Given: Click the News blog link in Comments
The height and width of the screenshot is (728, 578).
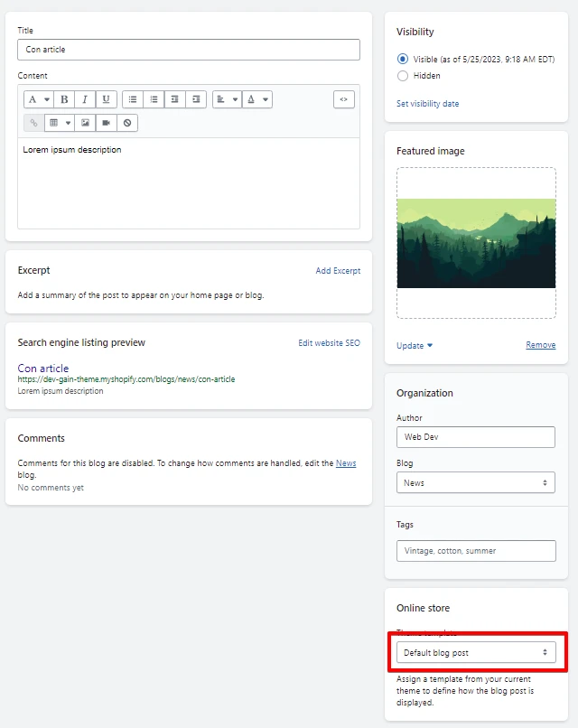Looking at the screenshot, I should 346,463.
